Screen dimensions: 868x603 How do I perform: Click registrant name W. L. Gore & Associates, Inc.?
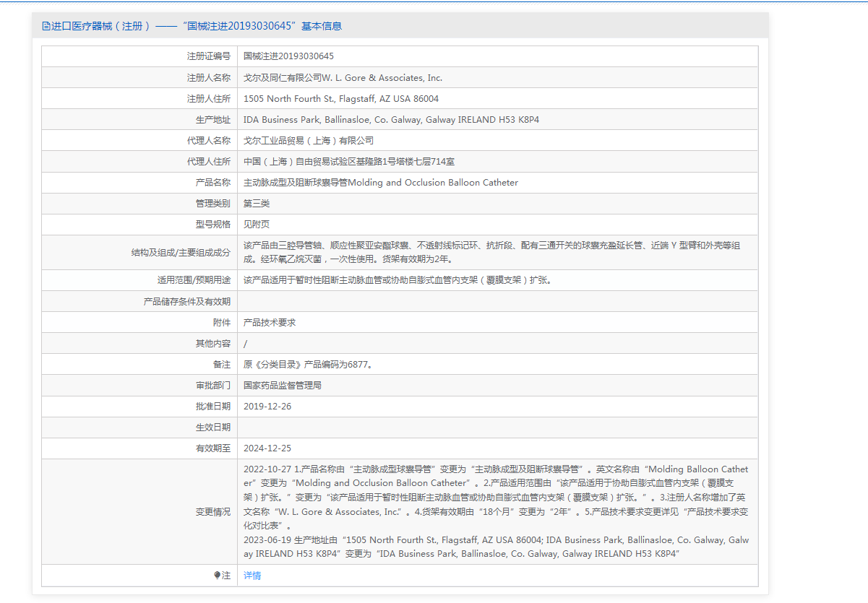click(382, 77)
